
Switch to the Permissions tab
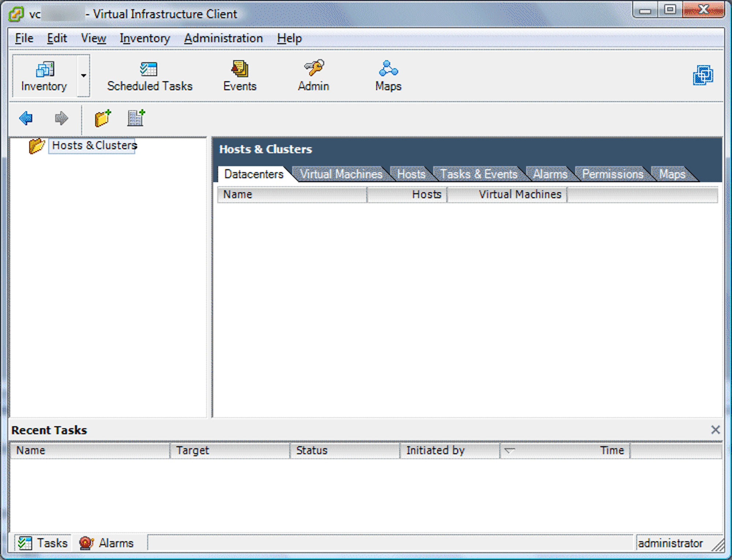point(613,174)
